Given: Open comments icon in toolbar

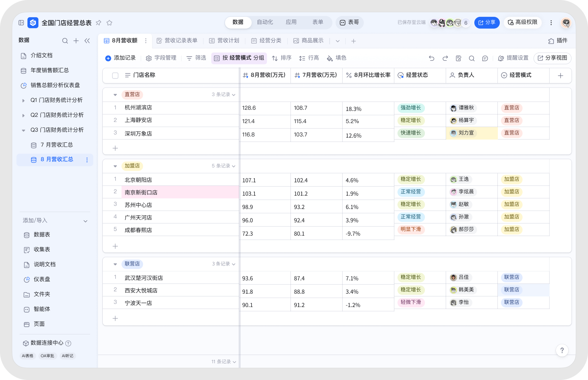Looking at the screenshot, I should point(485,58).
